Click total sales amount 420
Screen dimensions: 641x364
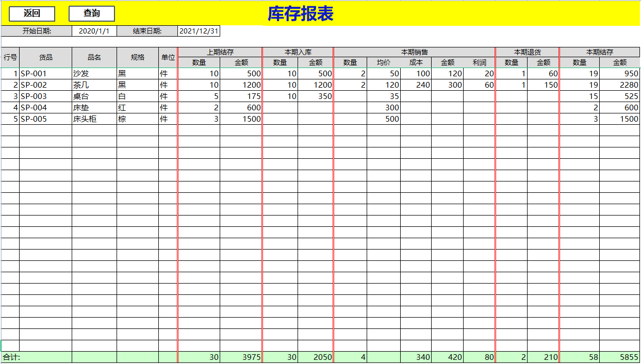click(447, 357)
